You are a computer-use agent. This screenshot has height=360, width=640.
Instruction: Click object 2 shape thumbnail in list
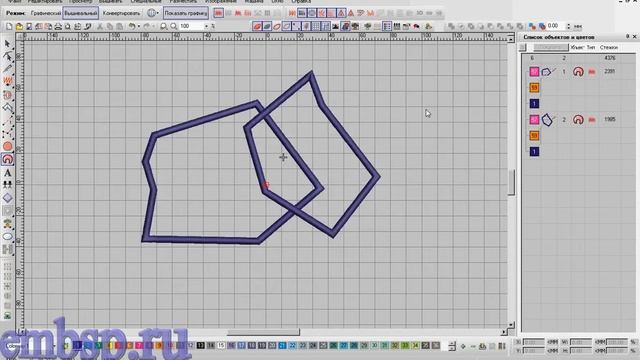pos(547,120)
